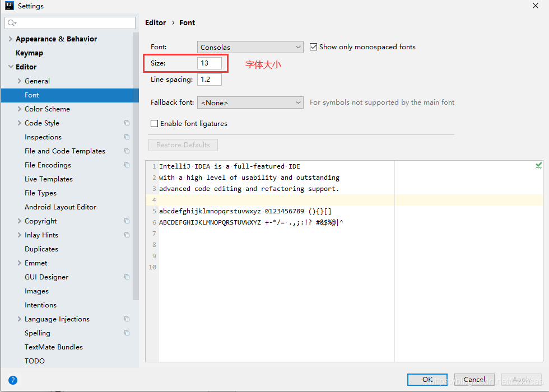This screenshot has width=549, height=392.
Task: Open the Fallback font dropdown
Action: [250, 102]
